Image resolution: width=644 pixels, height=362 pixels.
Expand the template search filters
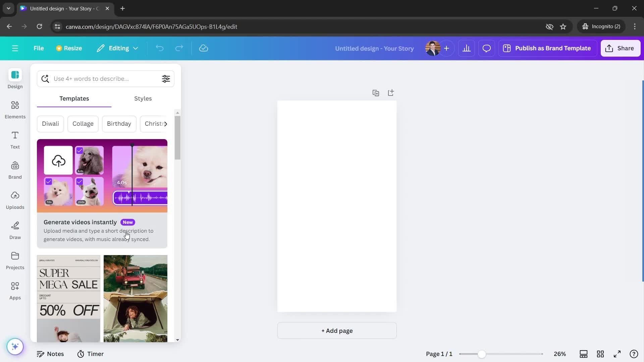(x=166, y=78)
